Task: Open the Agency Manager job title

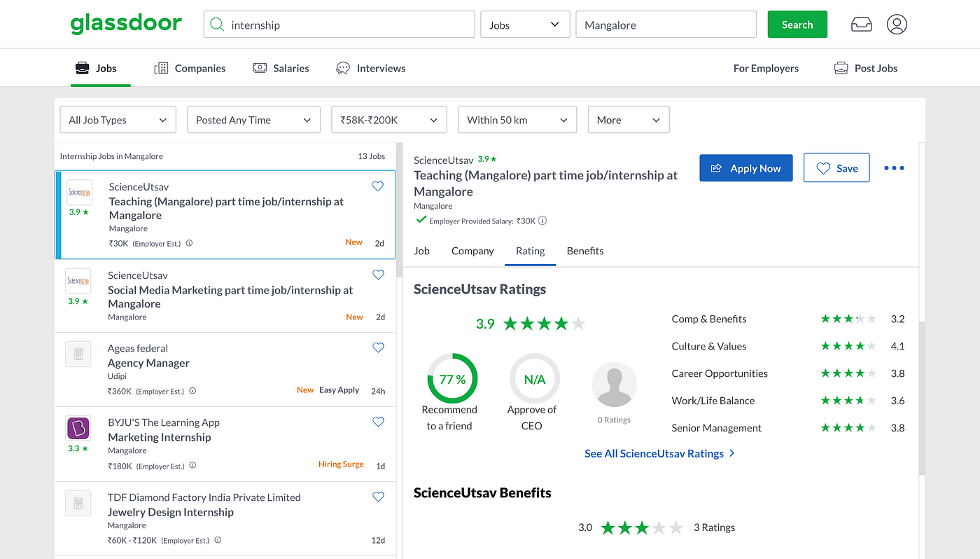Action: (x=148, y=363)
